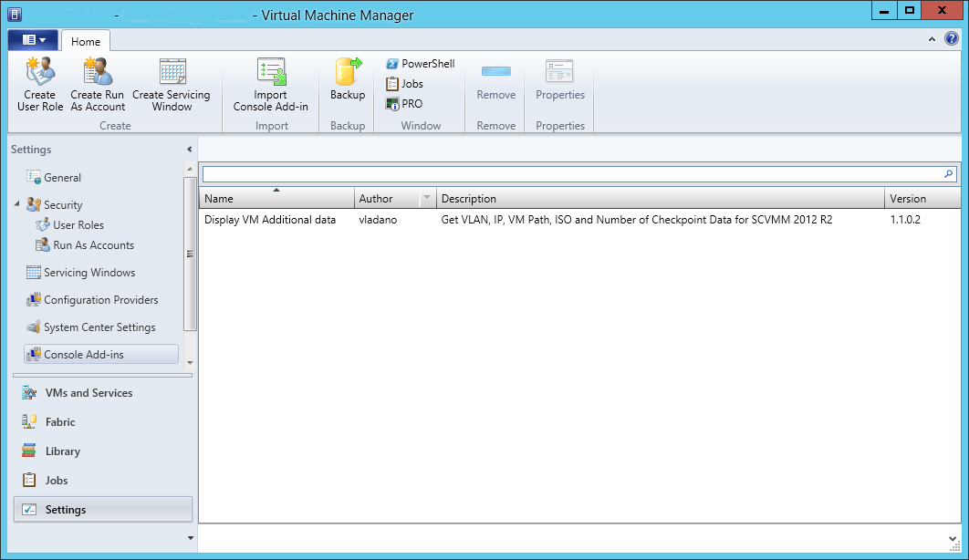Select User Roles in Settings tree
This screenshot has width=969, height=560.
tap(70, 224)
